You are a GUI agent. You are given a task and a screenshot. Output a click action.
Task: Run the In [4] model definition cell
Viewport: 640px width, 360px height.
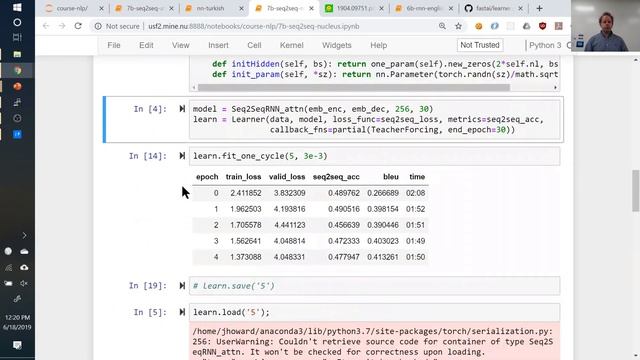(x=182, y=109)
